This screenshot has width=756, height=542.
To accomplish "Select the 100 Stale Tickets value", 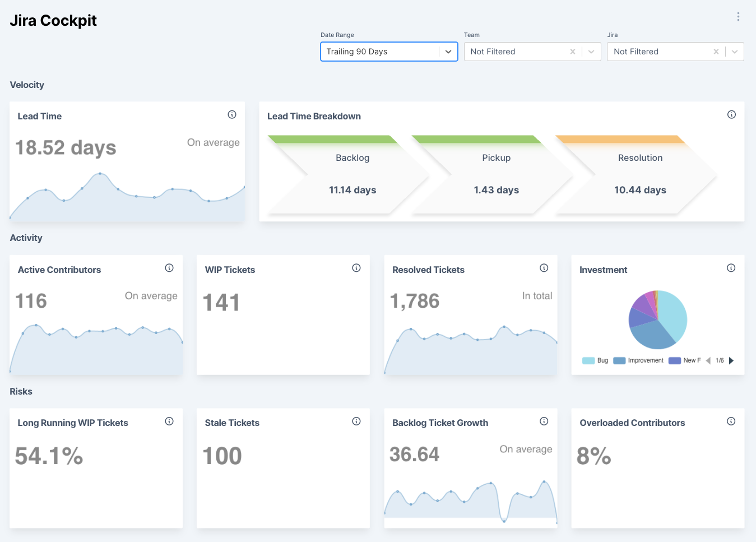I will click(222, 456).
